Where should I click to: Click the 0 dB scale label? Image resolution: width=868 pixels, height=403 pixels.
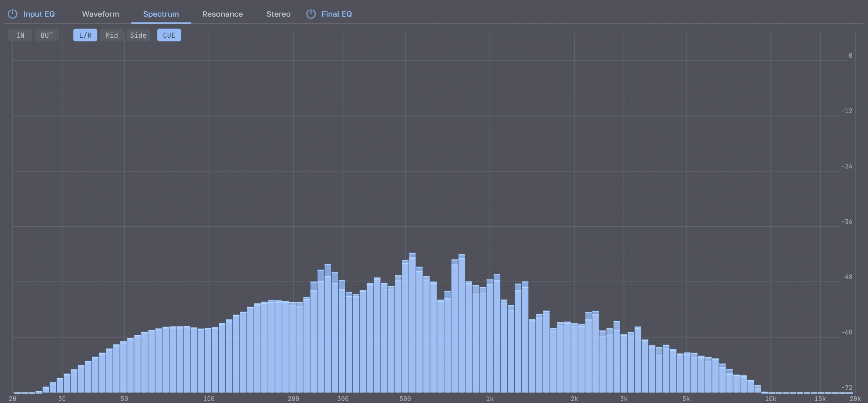[x=851, y=56]
